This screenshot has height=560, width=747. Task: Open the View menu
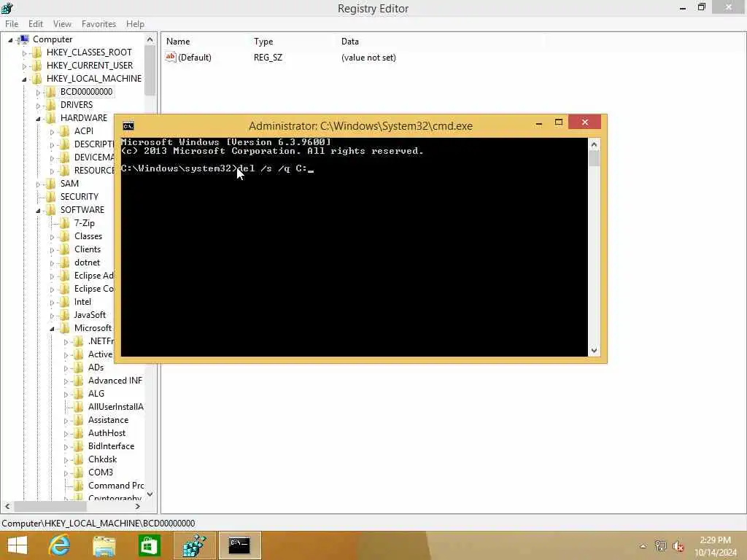(x=62, y=24)
